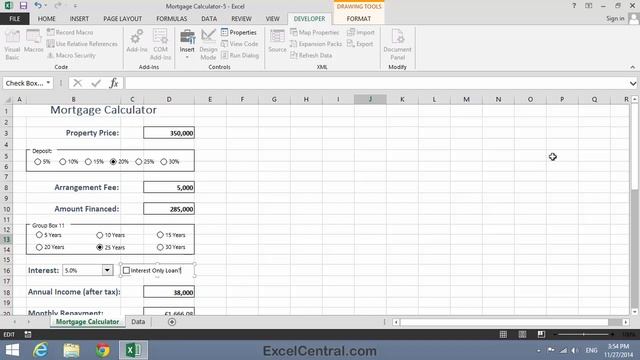Viewport: 640px width, 360px height.
Task: Click Refresh Data in XML group
Action: click(311, 55)
